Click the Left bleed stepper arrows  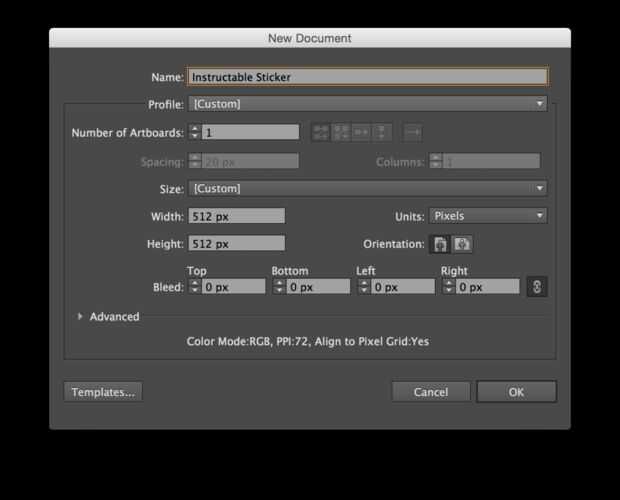(364, 287)
